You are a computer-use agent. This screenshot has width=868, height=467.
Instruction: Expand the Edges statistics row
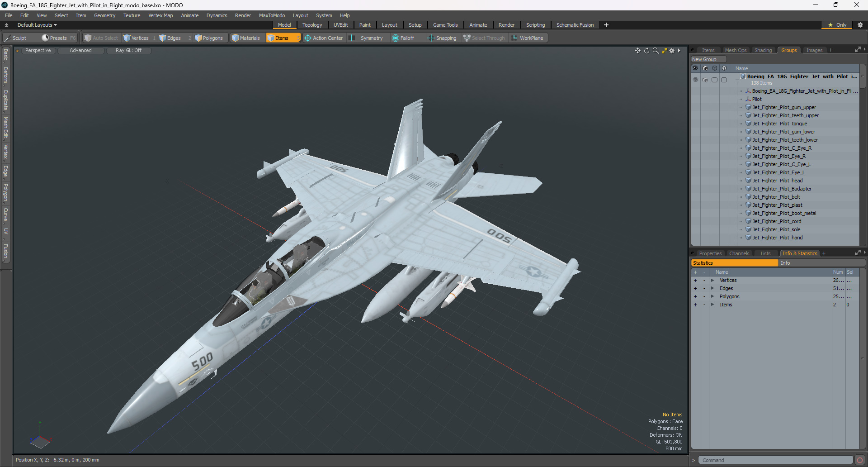pos(712,288)
